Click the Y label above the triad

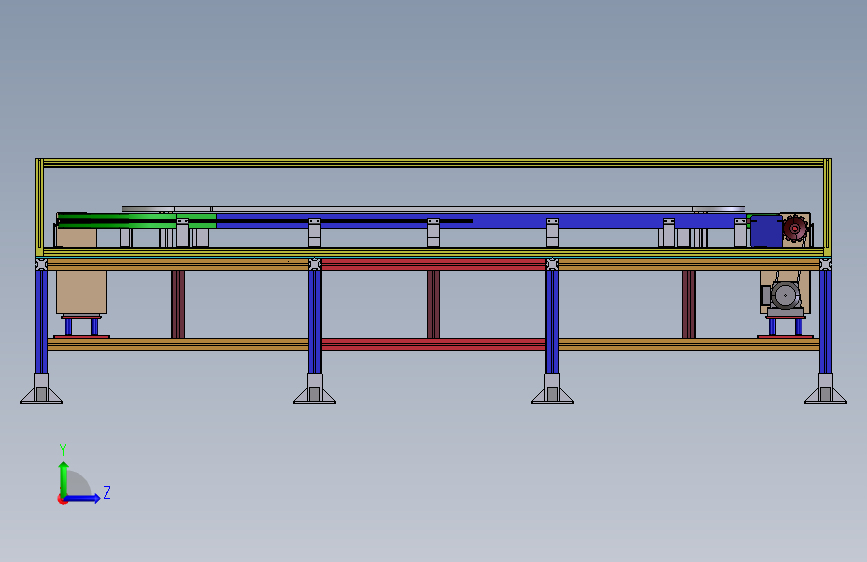(63, 449)
